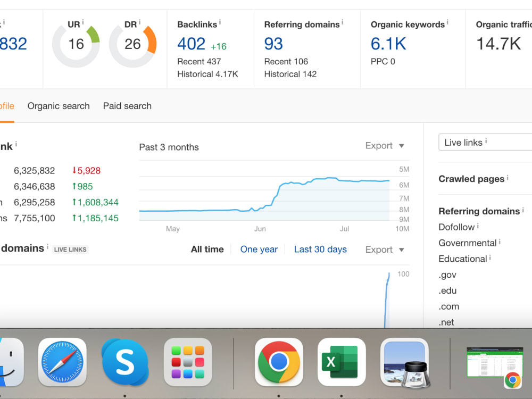Click the rank value 6,295,258
This screenshot has width=532, height=399.
click(34, 202)
